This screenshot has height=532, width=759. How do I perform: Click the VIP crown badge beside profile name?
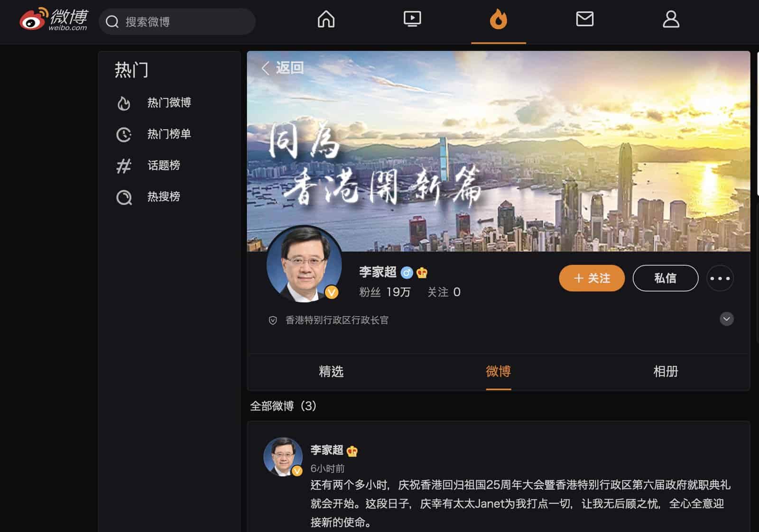coord(422,273)
